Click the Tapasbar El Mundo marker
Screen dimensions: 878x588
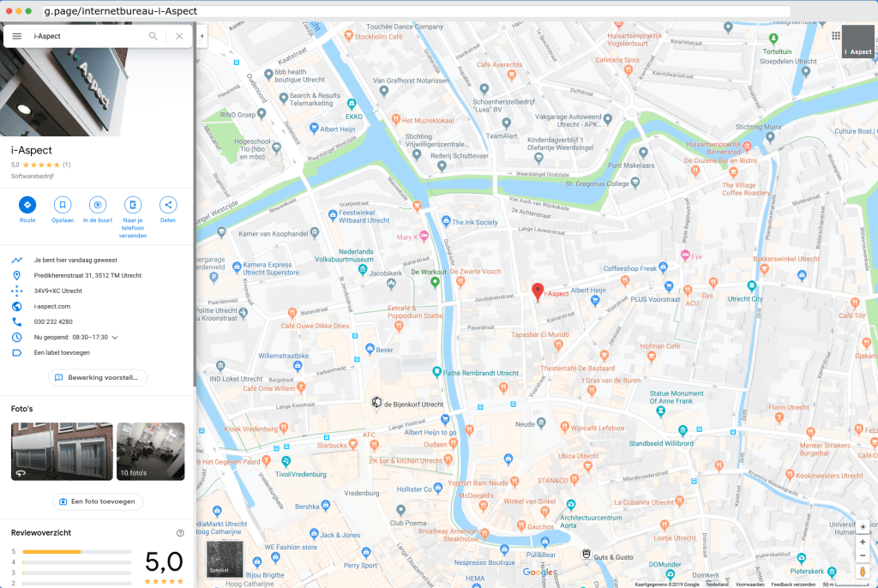(557, 345)
